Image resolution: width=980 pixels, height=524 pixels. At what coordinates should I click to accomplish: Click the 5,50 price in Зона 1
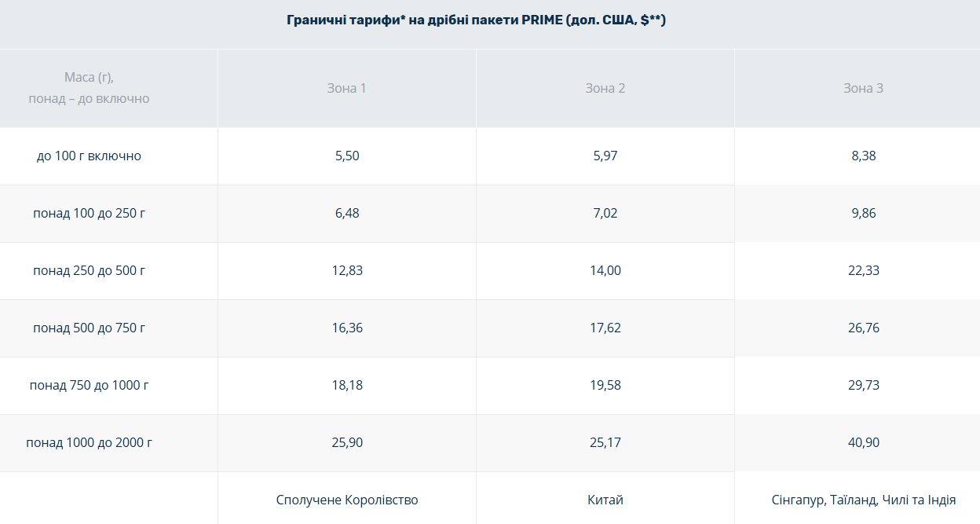pyautogui.click(x=347, y=156)
